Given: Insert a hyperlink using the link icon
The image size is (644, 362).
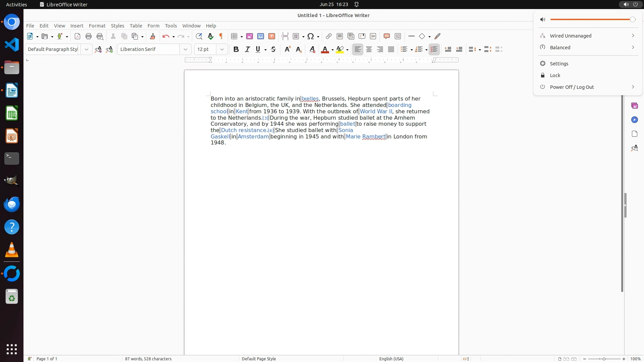Looking at the screenshot, I should pyautogui.click(x=329, y=36).
